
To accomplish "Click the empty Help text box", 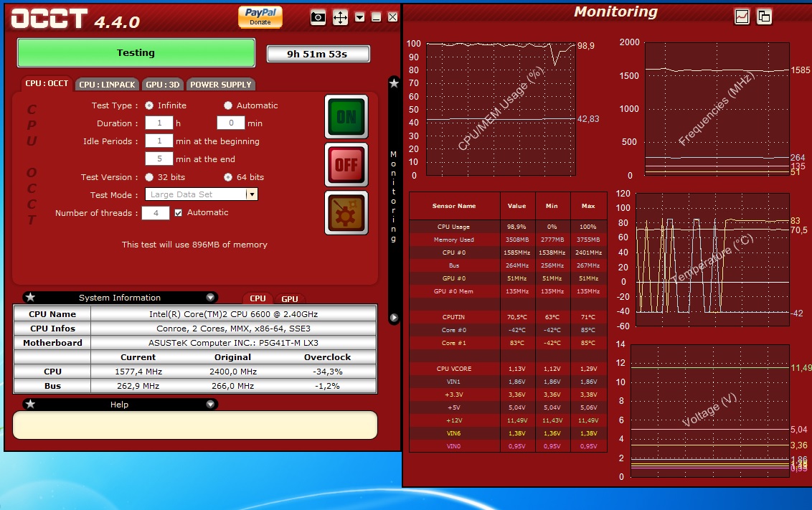I will (x=195, y=425).
